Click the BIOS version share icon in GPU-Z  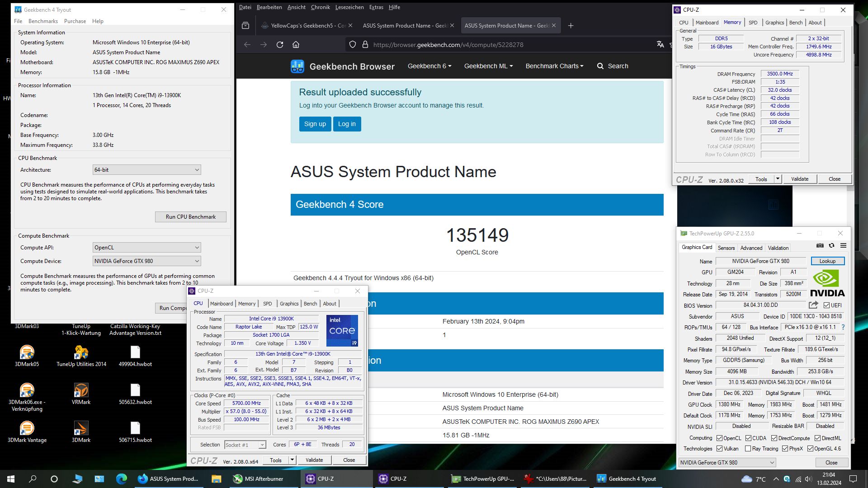click(x=813, y=305)
